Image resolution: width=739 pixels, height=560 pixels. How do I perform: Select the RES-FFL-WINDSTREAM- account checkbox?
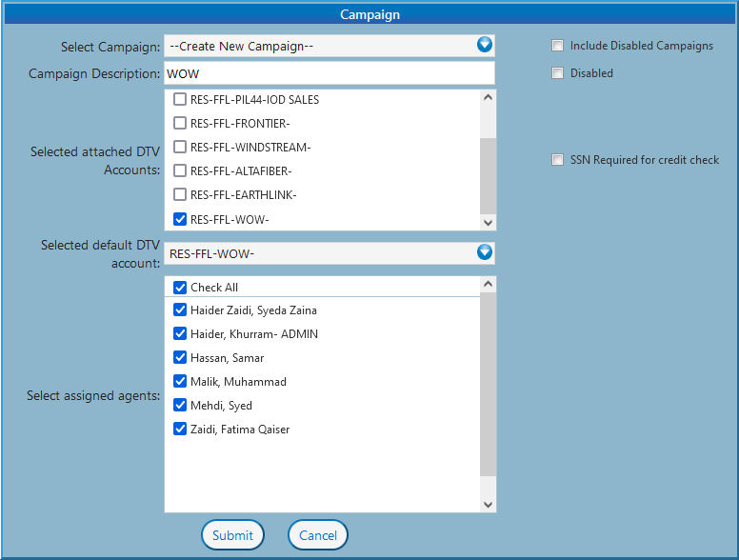click(x=180, y=147)
